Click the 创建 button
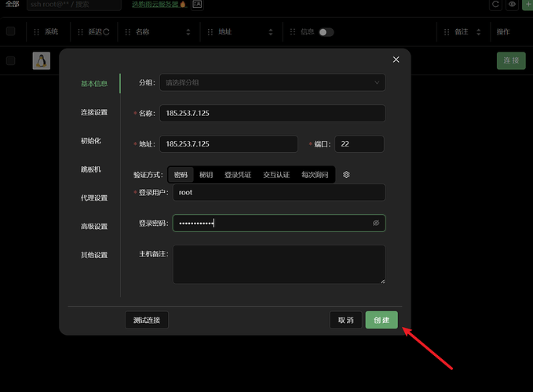 (x=381, y=320)
